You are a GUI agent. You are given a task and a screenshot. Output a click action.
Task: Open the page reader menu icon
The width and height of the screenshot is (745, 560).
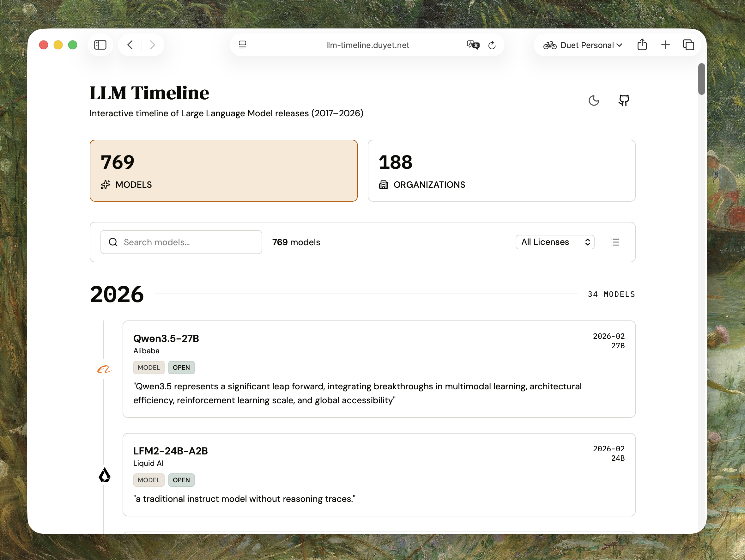242,45
